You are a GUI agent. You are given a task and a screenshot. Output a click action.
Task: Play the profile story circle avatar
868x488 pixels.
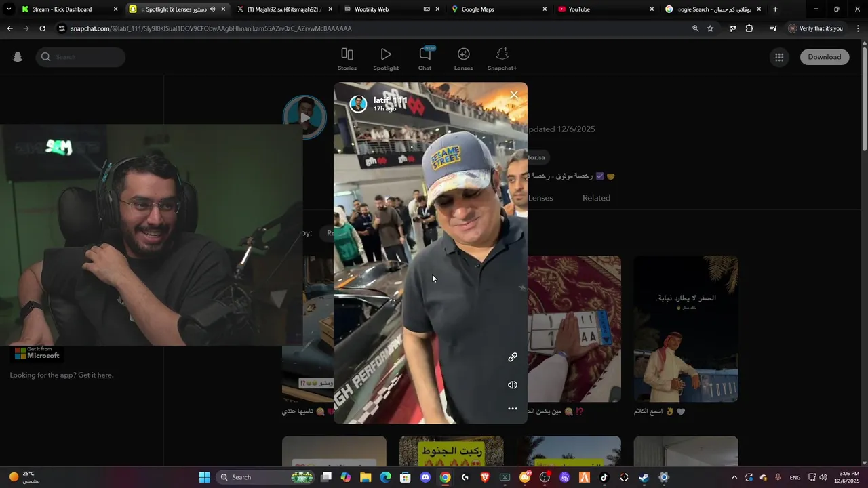[305, 117]
